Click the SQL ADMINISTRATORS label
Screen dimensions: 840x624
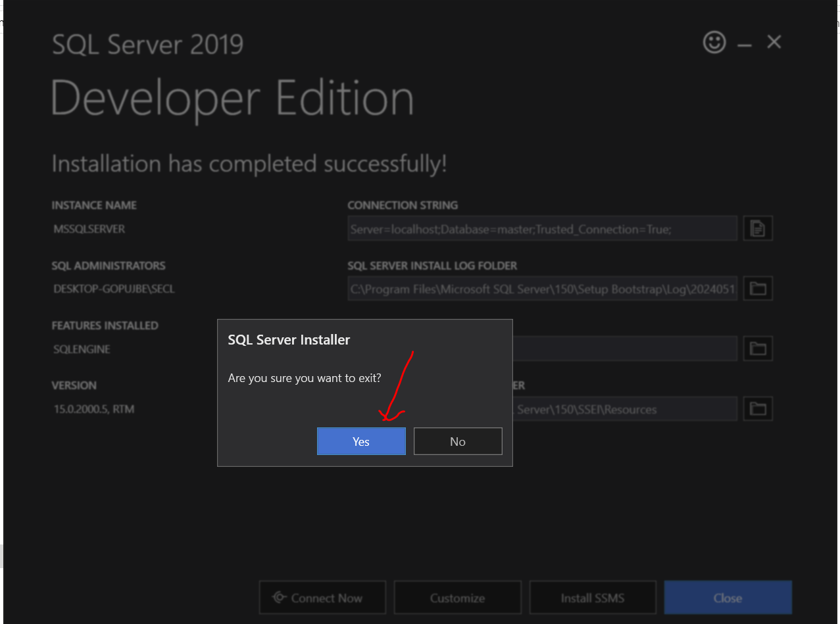point(109,266)
